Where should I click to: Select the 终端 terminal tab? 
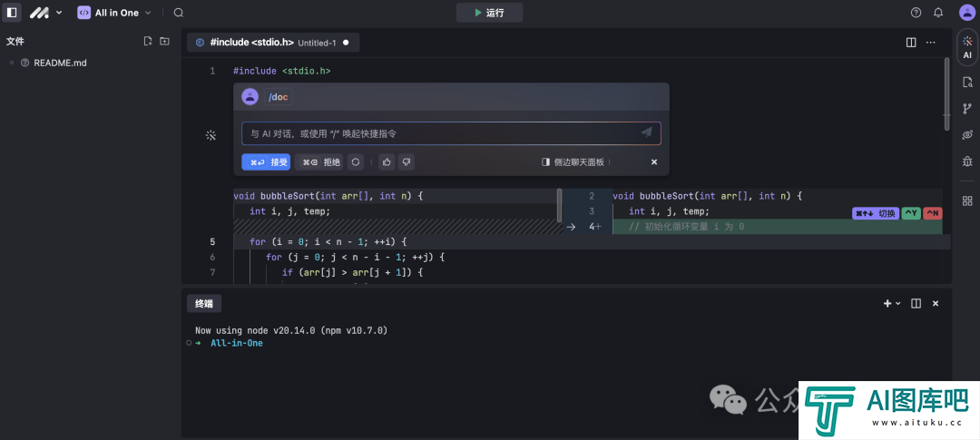click(204, 304)
